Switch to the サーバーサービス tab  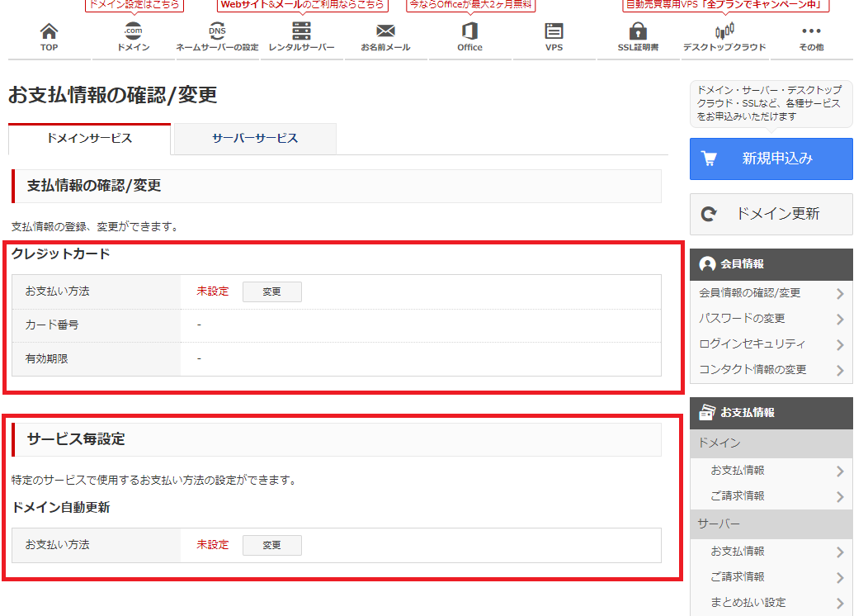(x=255, y=139)
